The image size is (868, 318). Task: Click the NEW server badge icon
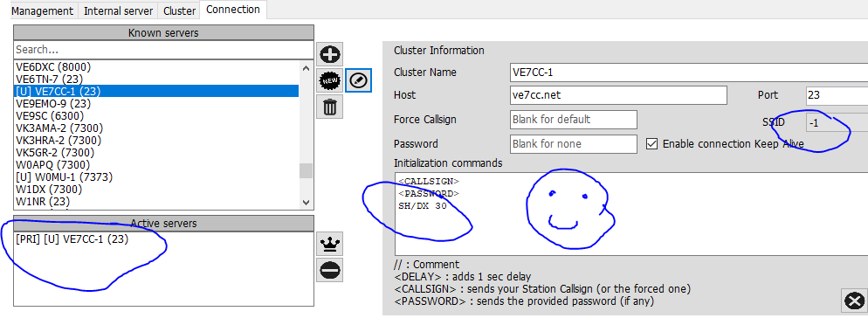click(330, 81)
